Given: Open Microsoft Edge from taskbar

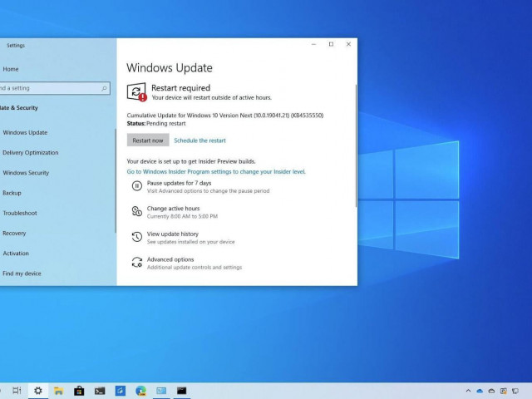Looking at the screenshot, I should pyautogui.click(x=140, y=391).
